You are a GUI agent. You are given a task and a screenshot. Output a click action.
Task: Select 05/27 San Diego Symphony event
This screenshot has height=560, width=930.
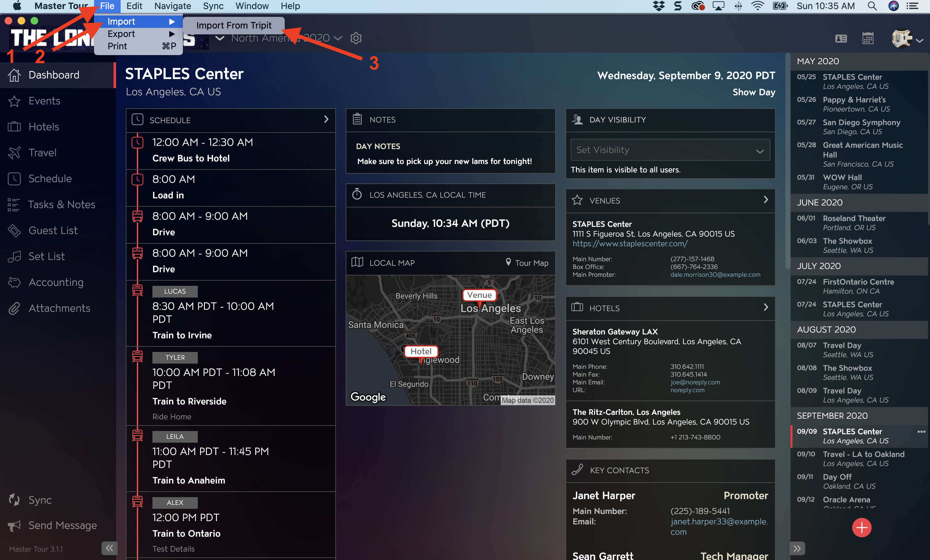pyautogui.click(x=859, y=127)
